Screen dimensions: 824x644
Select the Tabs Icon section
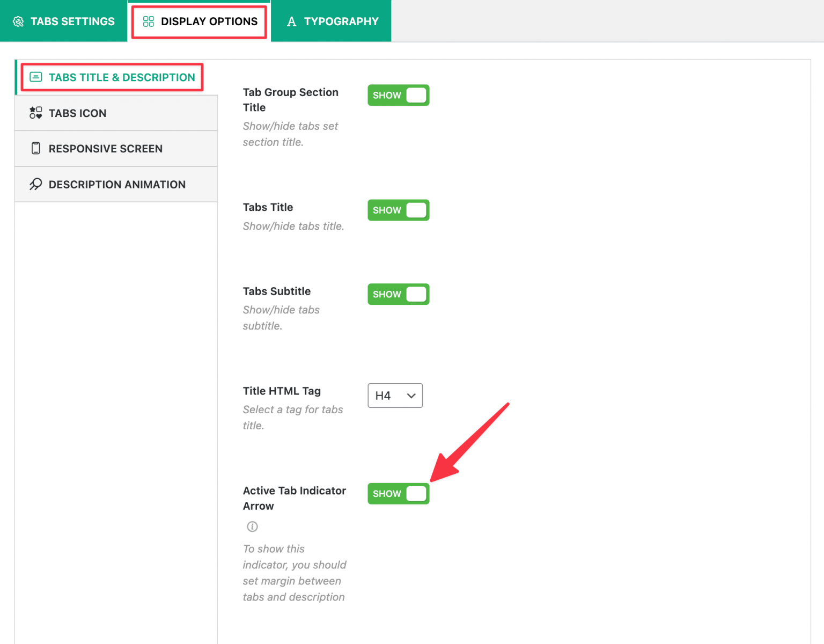pos(78,113)
